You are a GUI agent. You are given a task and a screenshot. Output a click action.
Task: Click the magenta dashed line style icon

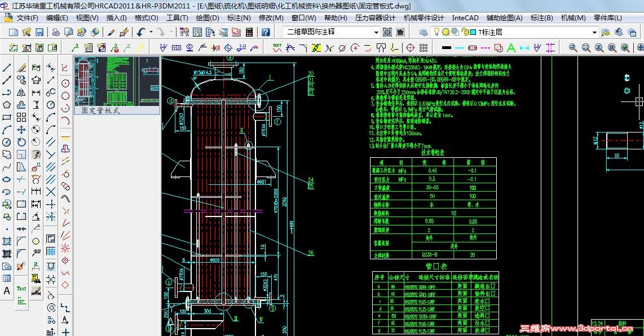pyautogui.click(x=485, y=48)
